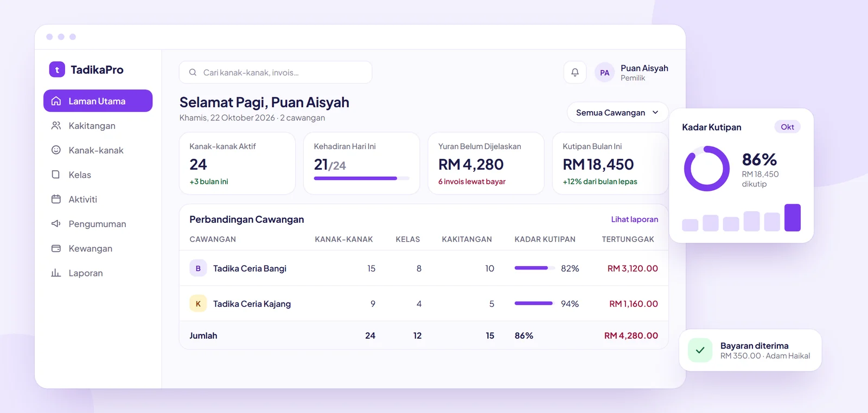Click the Kelas square icon

[x=56, y=175]
